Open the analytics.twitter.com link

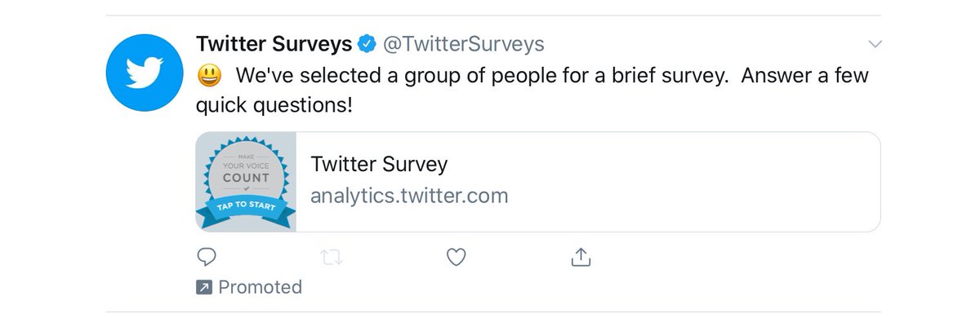pyautogui.click(x=409, y=197)
